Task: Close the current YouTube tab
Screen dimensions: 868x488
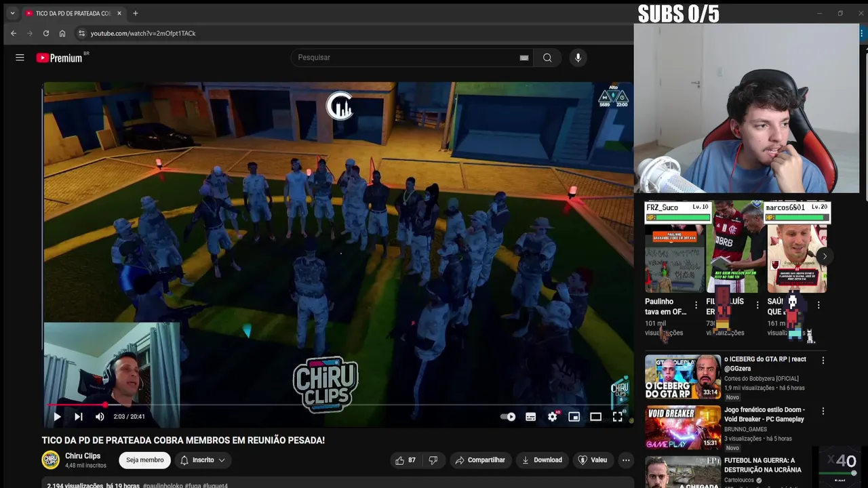Action: click(119, 14)
